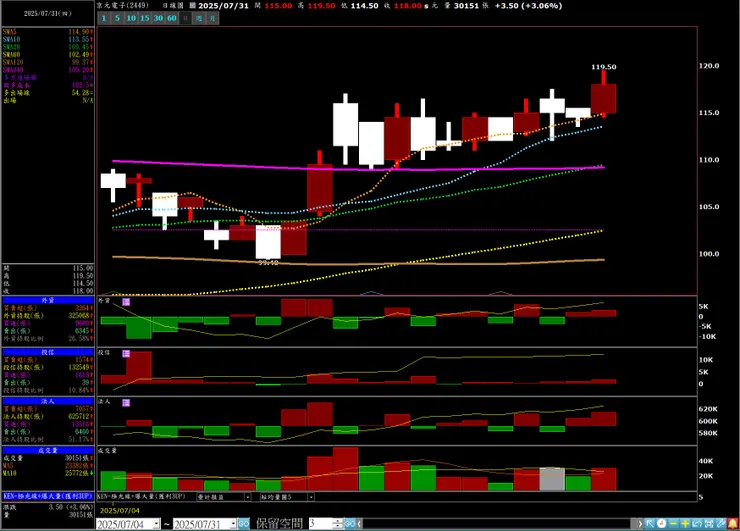Click the date 2025/07/31 in left header
Viewport: 740px width, 531px height.
click(x=48, y=13)
